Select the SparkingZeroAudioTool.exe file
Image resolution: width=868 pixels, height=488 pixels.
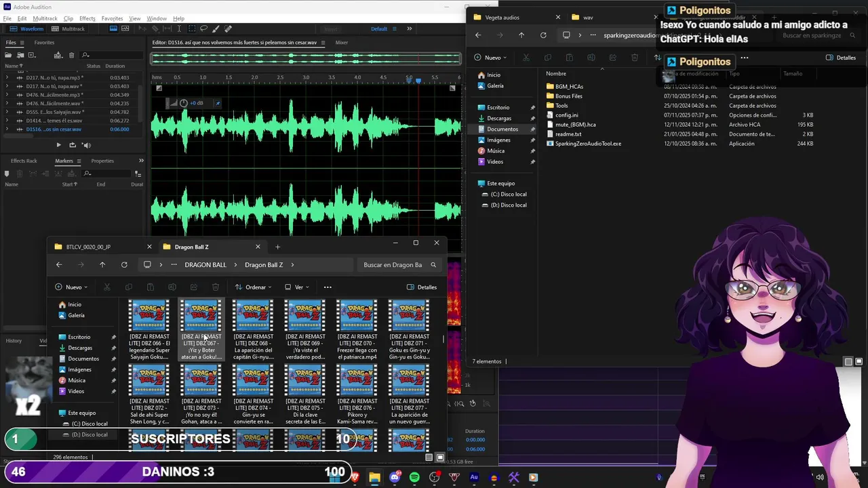(588, 144)
